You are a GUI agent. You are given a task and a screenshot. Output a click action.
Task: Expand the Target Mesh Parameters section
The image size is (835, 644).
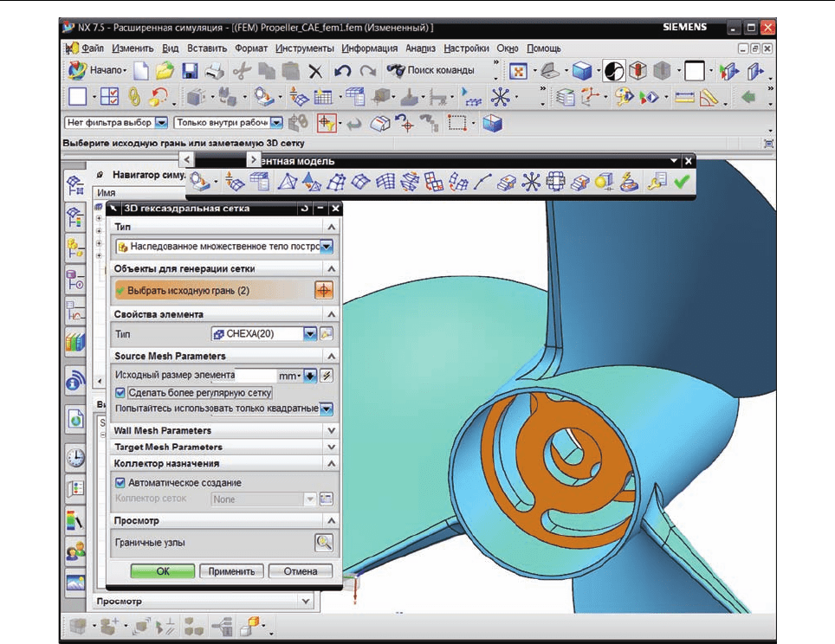331,447
